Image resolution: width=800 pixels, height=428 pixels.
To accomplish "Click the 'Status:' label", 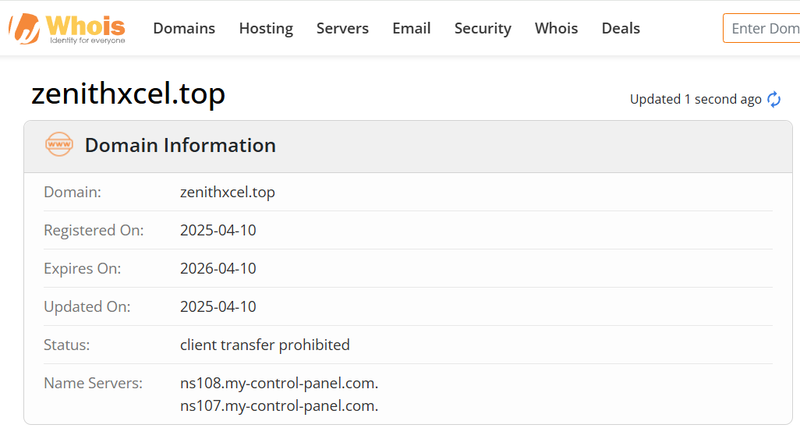I will (67, 345).
